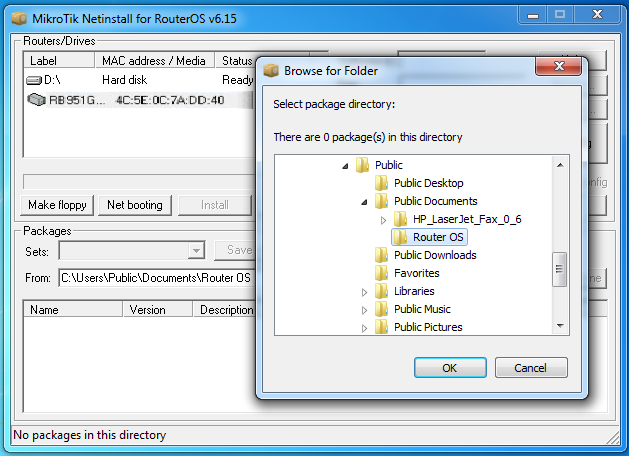Click the Public Pictures folder icon
This screenshot has height=456, width=629.
click(x=381, y=327)
